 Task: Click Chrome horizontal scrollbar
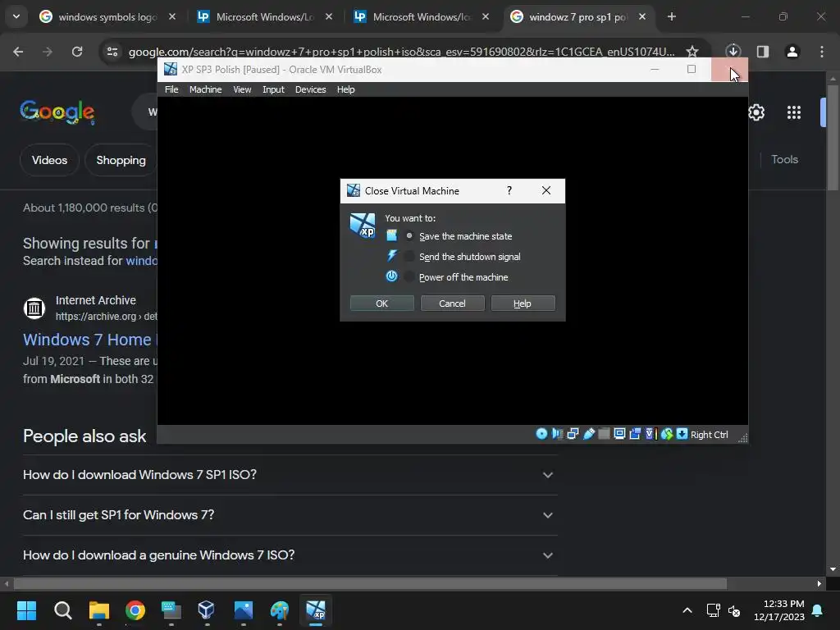coord(370,583)
